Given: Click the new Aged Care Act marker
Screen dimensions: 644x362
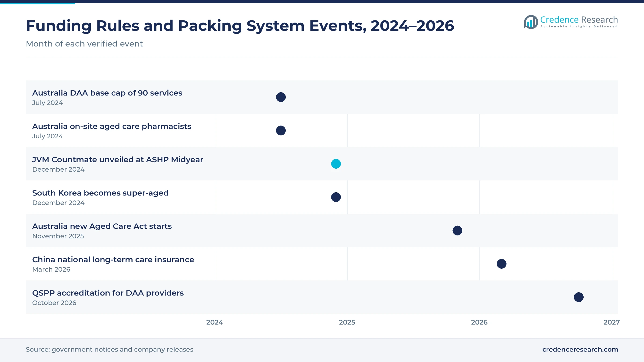Looking at the screenshot, I should point(457,231).
